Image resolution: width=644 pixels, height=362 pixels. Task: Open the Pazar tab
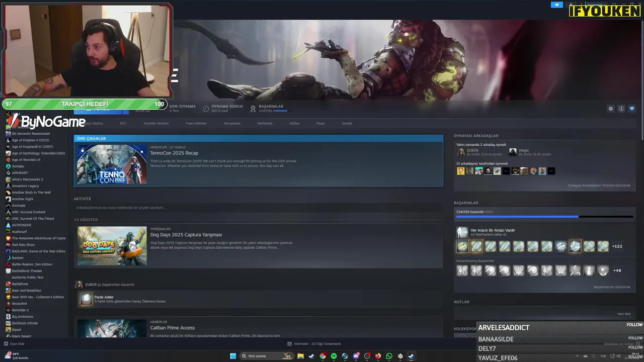click(x=320, y=123)
